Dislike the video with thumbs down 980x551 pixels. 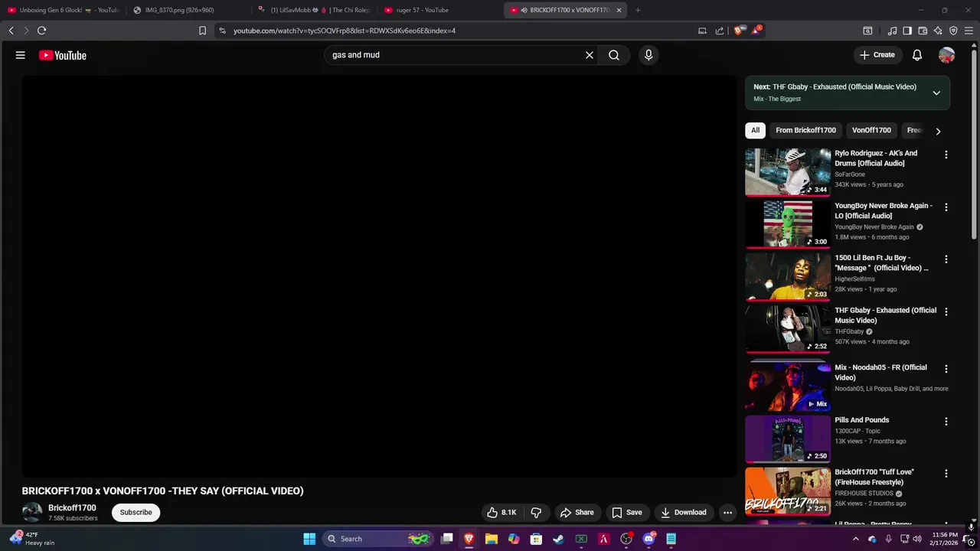click(536, 512)
